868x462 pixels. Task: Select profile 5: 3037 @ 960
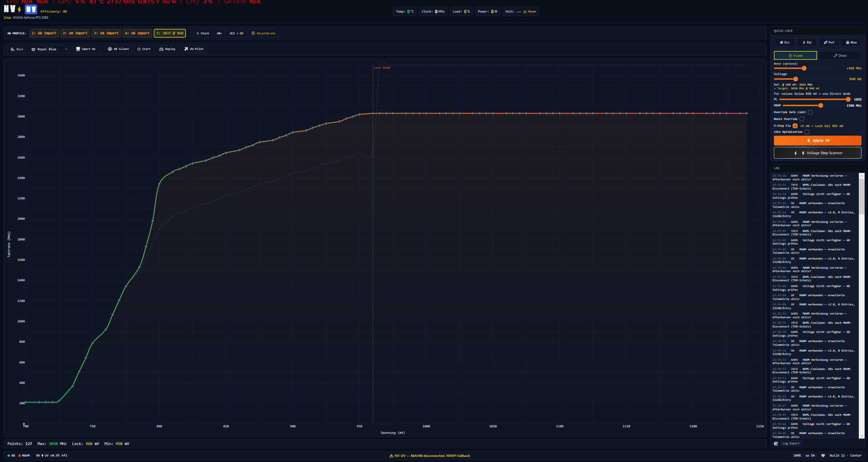[x=170, y=33]
